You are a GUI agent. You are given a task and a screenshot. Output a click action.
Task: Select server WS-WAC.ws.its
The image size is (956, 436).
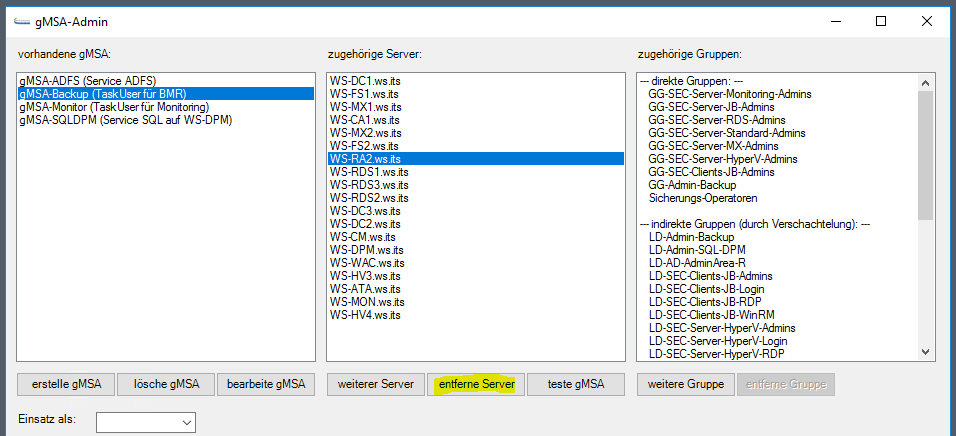click(x=476, y=263)
